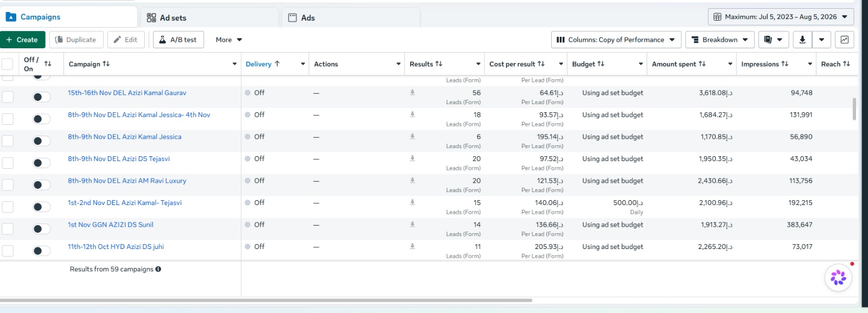Open Results column options arrow
Image resolution: width=868 pixels, height=313 pixels.
click(x=478, y=64)
